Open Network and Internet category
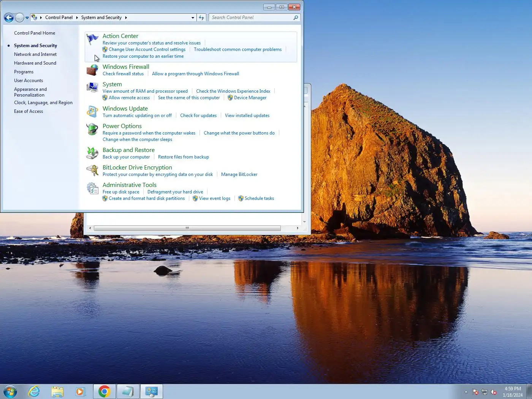The height and width of the screenshot is (399, 532). [35, 54]
